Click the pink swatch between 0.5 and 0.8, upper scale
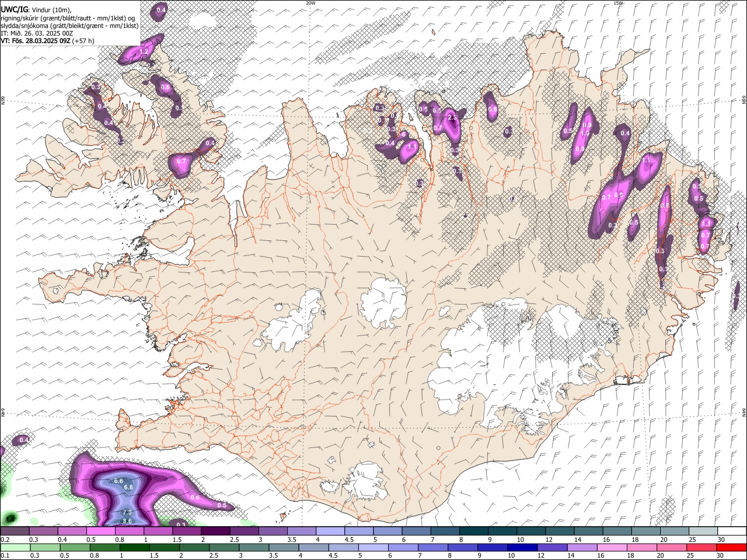Viewport: 747px width, 560px height. [x=100, y=531]
